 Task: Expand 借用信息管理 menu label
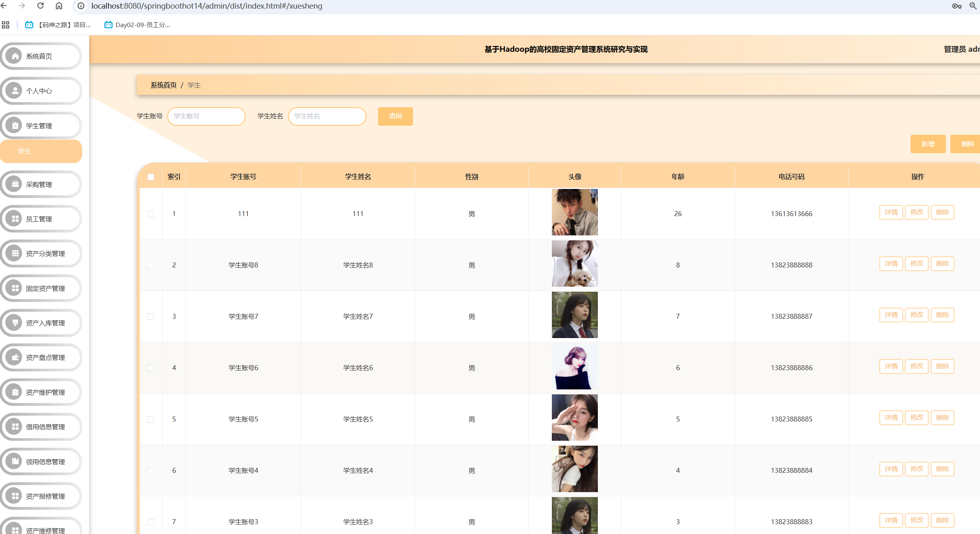pyautogui.click(x=46, y=427)
